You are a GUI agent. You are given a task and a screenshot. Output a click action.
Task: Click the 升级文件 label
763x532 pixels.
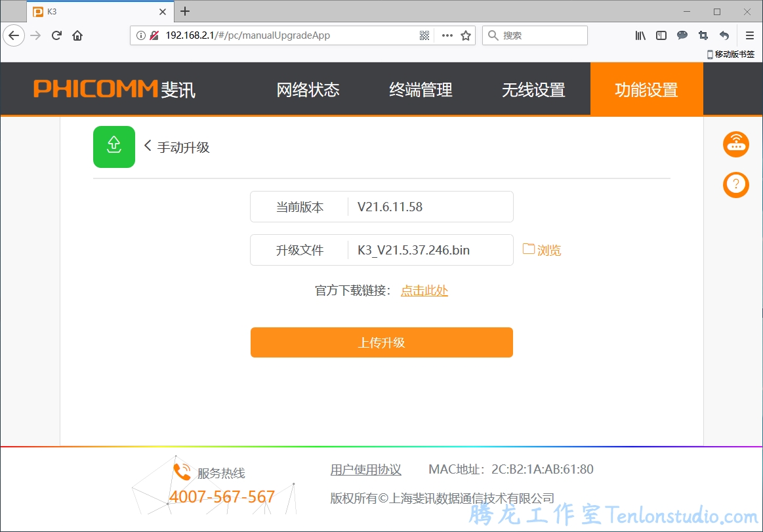300,250
